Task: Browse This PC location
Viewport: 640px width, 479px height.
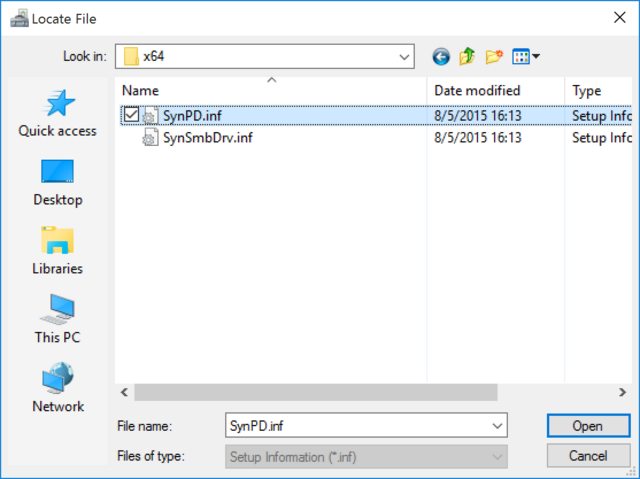Action: click(x=58, y=319)
